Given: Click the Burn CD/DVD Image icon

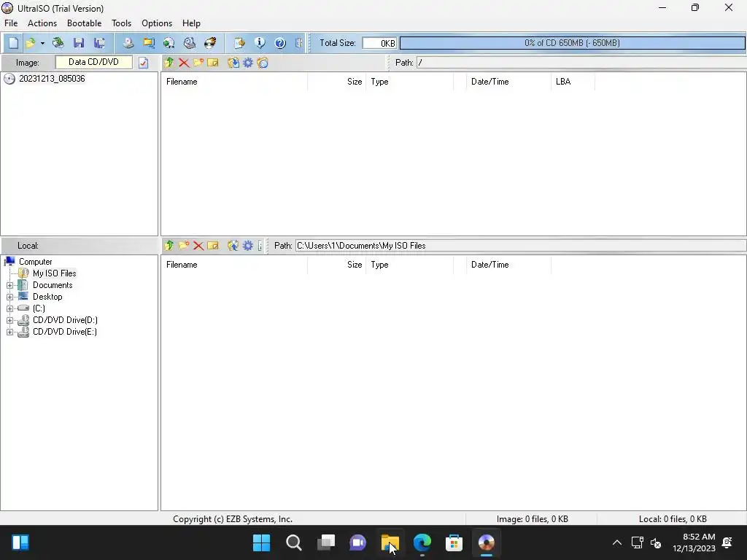Looking at the screenshot, I should coord(210,43).
